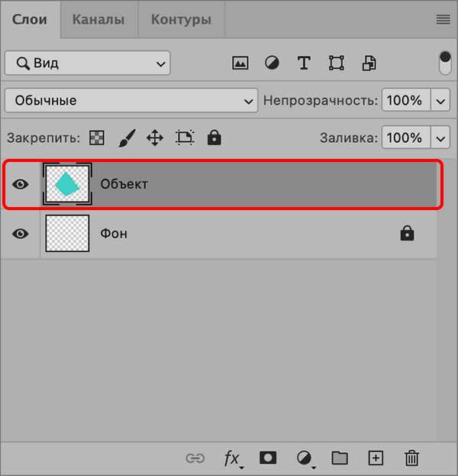Open the Обычные blend mode dropdown
Viewport: 458px width, 476px height.
[x=132, y=100]
